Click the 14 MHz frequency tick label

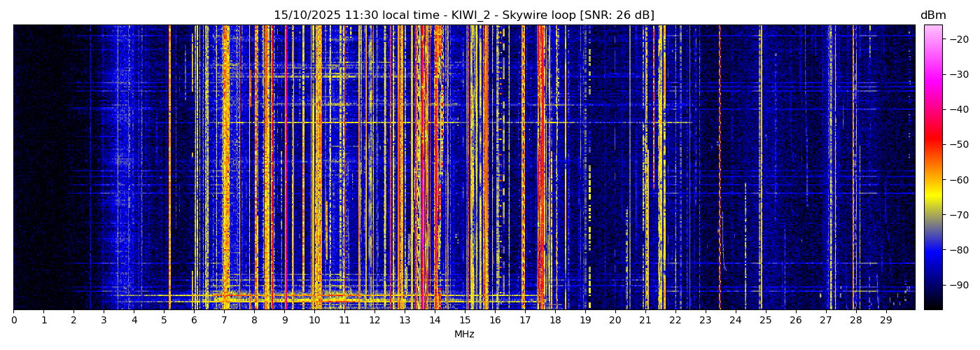click(435, 321)
